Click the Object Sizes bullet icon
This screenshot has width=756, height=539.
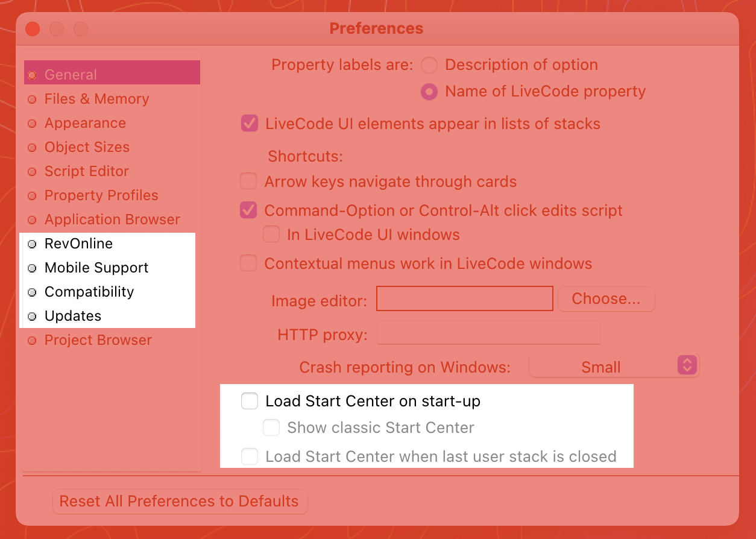point(32,148)
